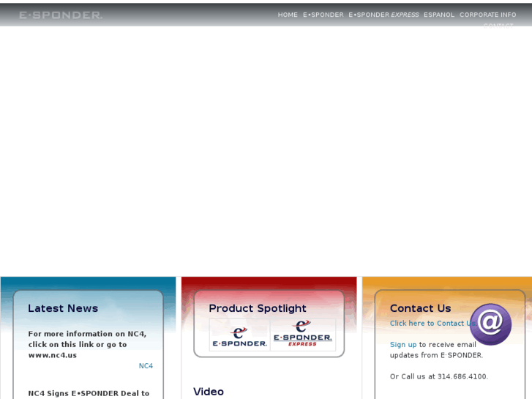Click 'NC4 Signs E•SPONDER Deal to' headline
The height and width of the screenshot is (399, 532).
[x=89, y=393]
